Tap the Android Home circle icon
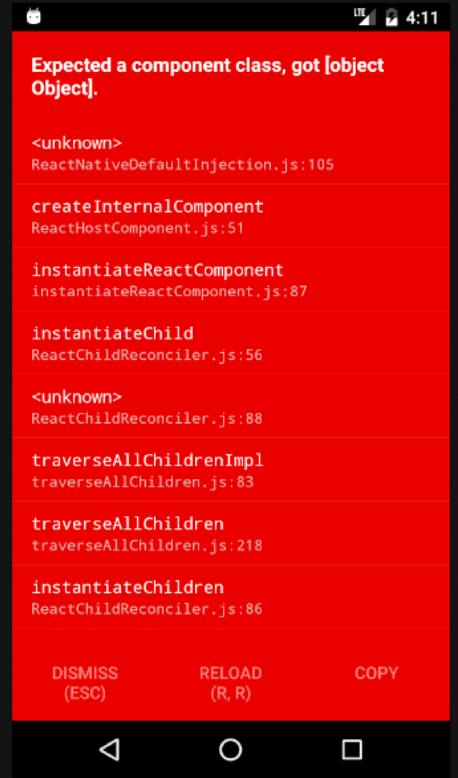This screenshot has height=778, width=458. [231, 749]
